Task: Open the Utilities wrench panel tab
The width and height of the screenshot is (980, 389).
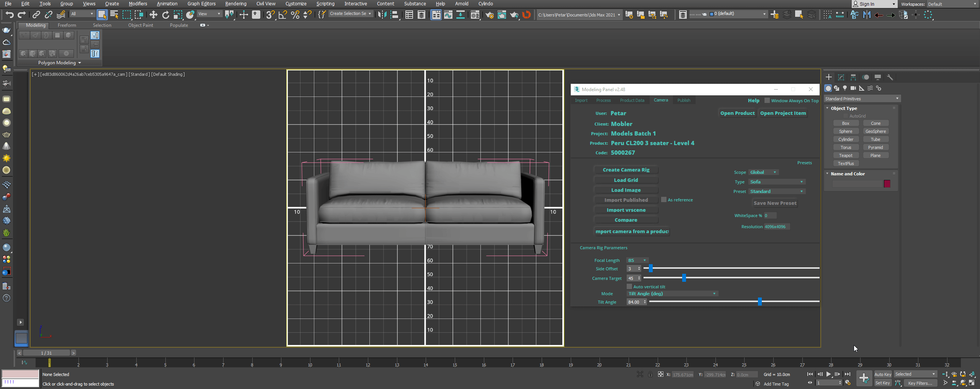Action: click(890, 77)
